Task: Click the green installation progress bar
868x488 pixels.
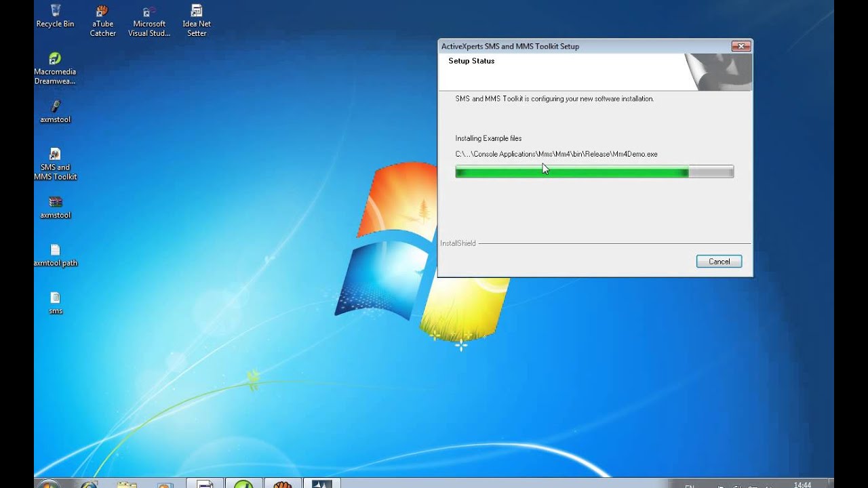Action: click(594, 172)
